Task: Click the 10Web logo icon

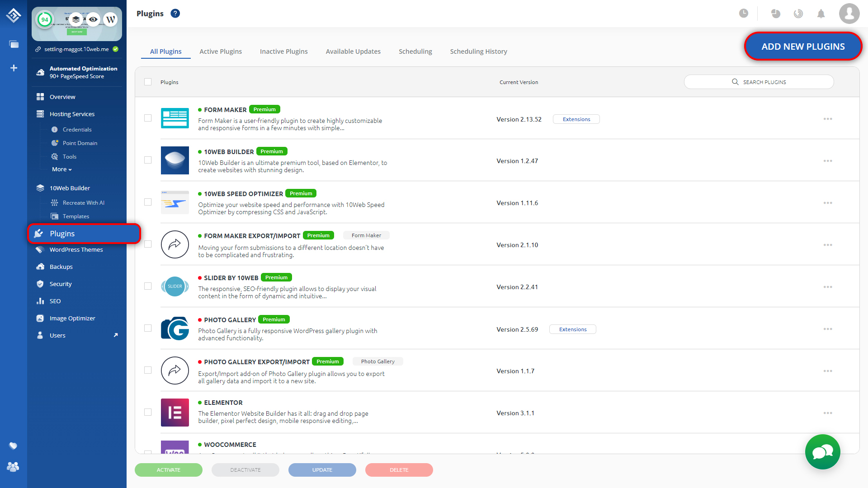Action: (x=14, y=15)
